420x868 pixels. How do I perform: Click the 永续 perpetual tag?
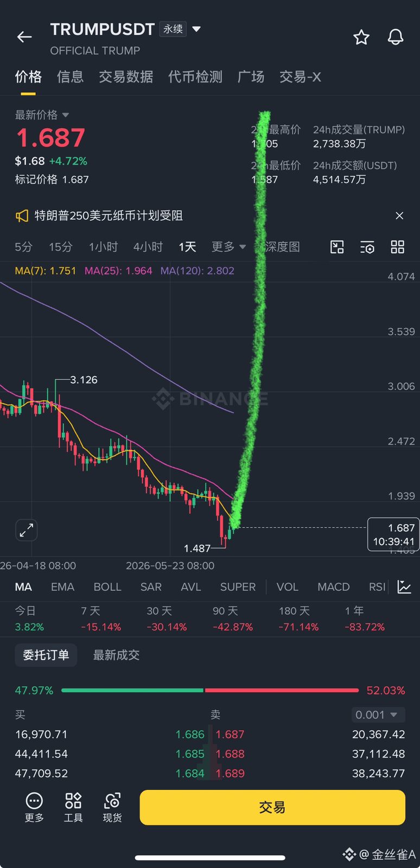[173, 29]
